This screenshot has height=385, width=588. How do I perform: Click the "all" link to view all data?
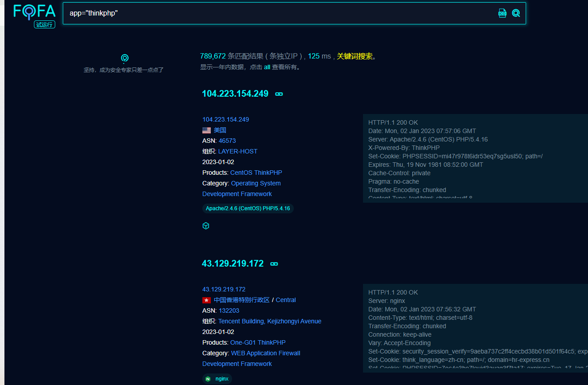[x=267, y=67]
